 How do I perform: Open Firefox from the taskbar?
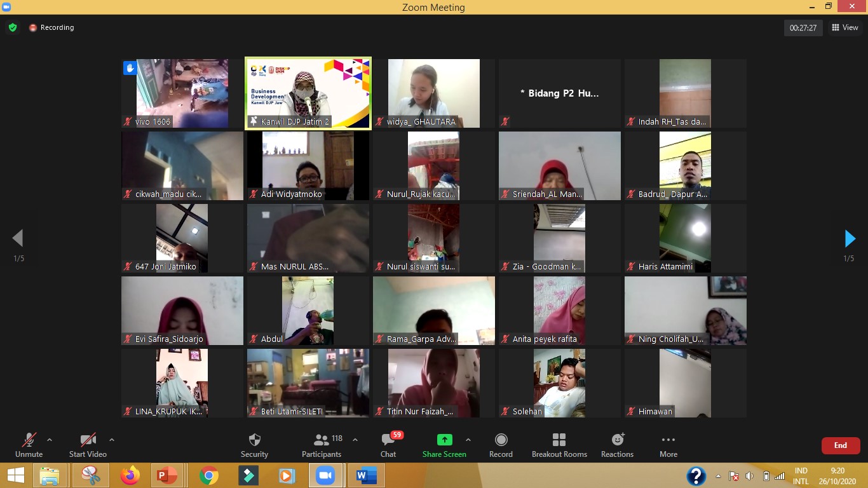point(130,475)
